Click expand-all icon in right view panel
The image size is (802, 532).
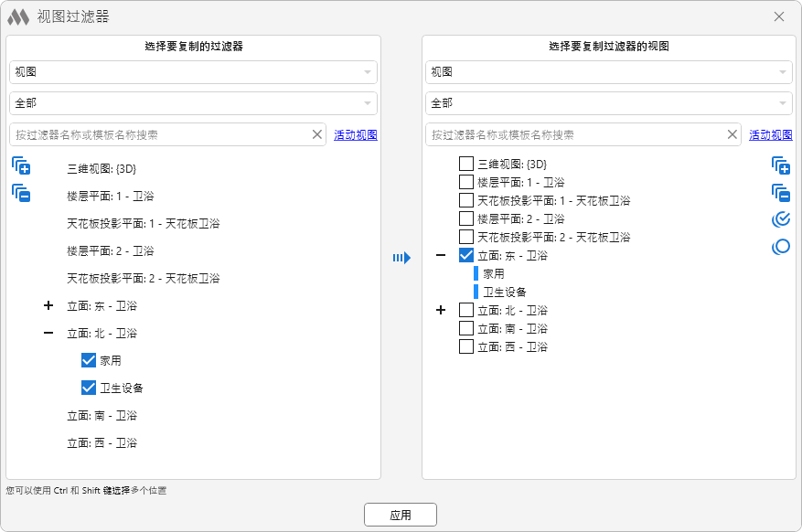780,165
